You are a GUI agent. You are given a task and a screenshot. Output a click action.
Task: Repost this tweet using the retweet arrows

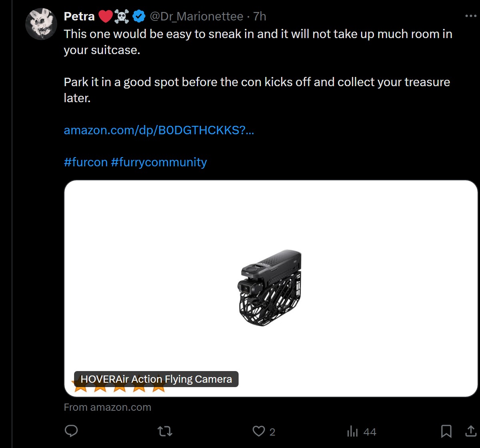coord(165,432)
